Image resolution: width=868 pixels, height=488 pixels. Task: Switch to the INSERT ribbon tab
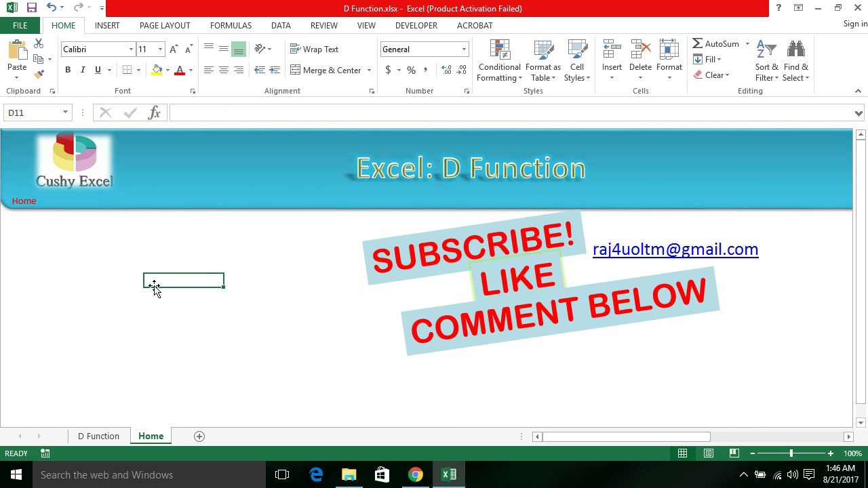(x=107, y=25)
